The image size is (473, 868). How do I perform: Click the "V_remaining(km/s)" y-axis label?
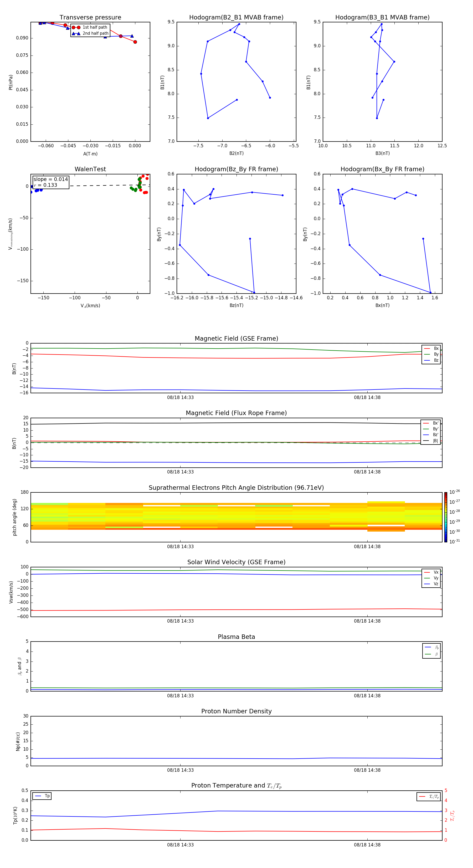click(11, 234)
